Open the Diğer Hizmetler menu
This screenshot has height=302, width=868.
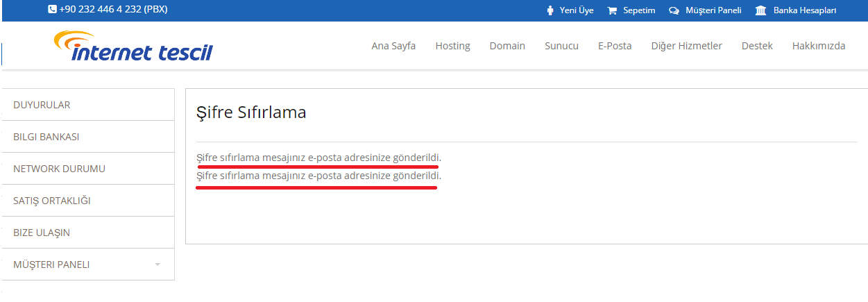[x=686, y=46]
